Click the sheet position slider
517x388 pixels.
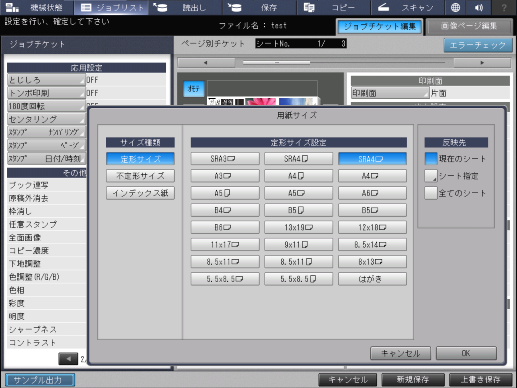point(277,63)
